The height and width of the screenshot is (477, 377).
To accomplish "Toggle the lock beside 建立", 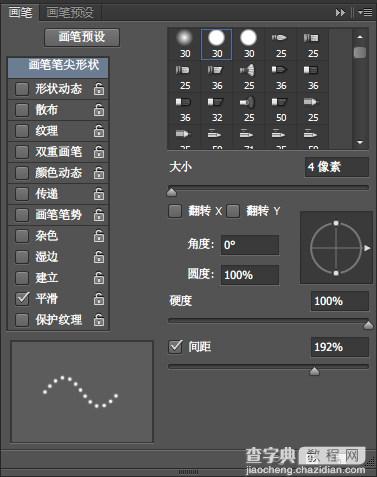I will 99,278.
